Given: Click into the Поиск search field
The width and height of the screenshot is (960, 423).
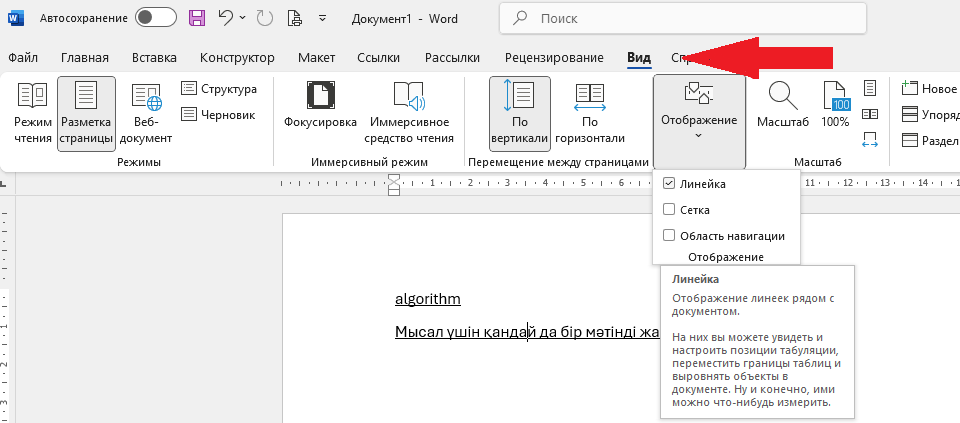Looking at the screenshot, I should (x=683, y=18).
